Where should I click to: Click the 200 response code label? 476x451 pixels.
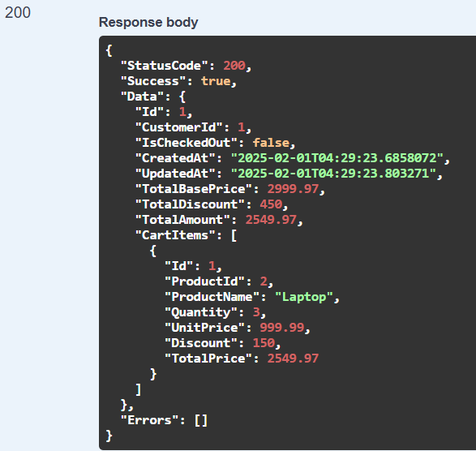click(x=18, y=13)
